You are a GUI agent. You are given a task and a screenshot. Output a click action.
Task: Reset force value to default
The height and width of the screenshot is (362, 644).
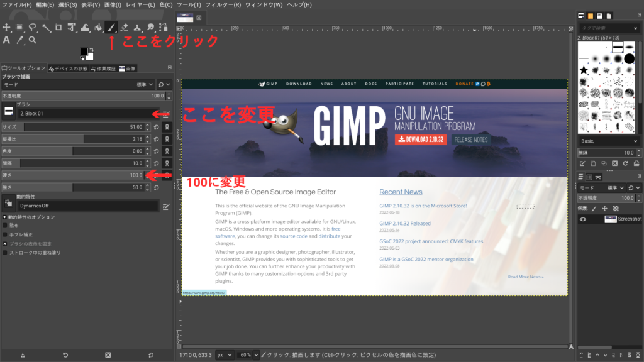tap(157, 187)
